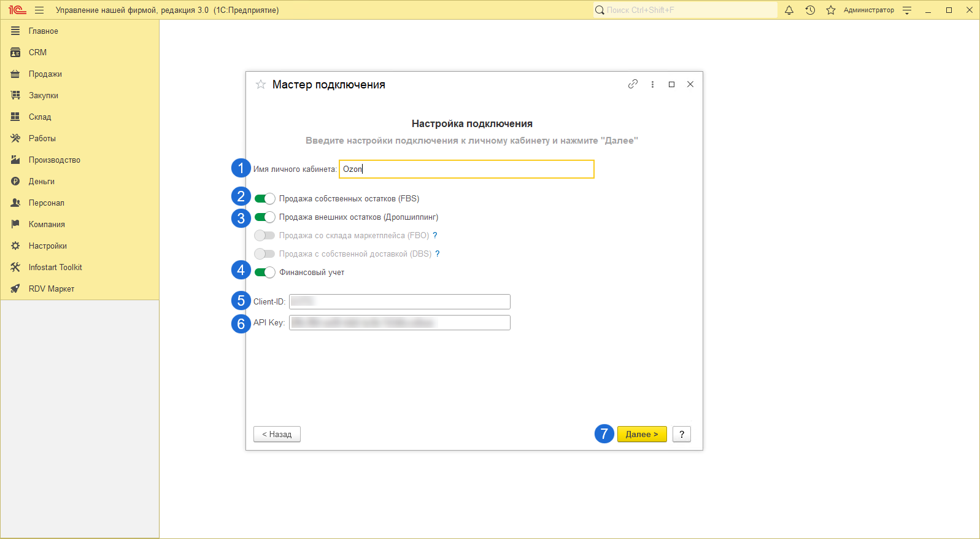The height and width of the screenshot is (539, 980).
Task: Click the Персонал people icon
Action: [x=15, y=203]
